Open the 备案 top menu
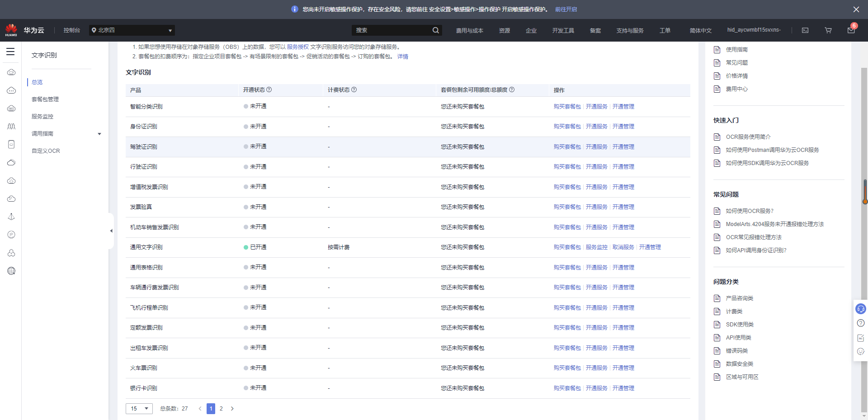 [595, 31]
